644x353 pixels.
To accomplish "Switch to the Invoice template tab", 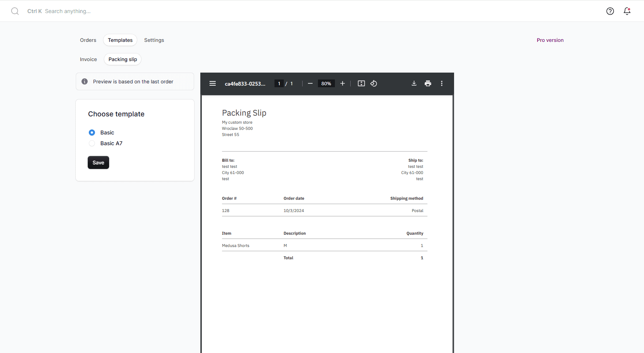I will pyautogui.click(x=88, y=59).
